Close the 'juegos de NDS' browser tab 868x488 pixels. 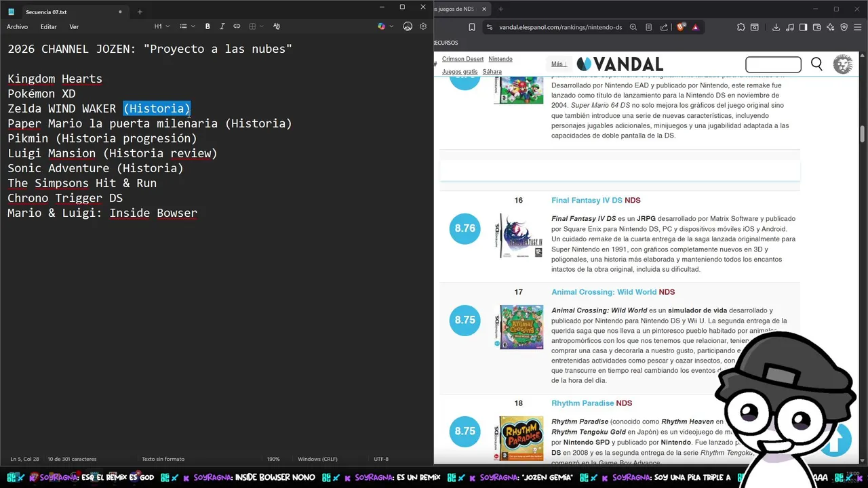485,9
